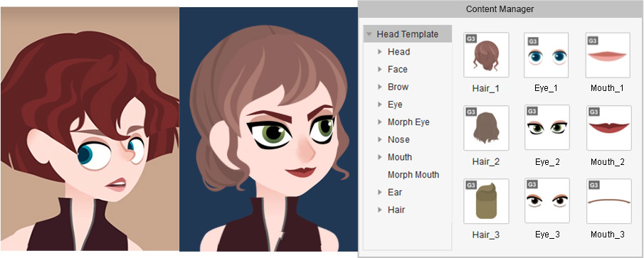
Task: Select the Hair_3 thumbnail
Action: click(486, 201)
